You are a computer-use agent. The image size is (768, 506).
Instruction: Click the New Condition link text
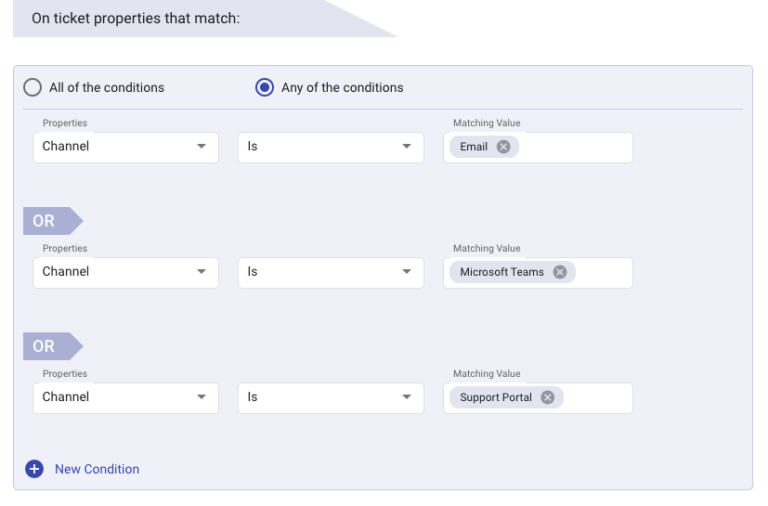(x=97, y=469)
